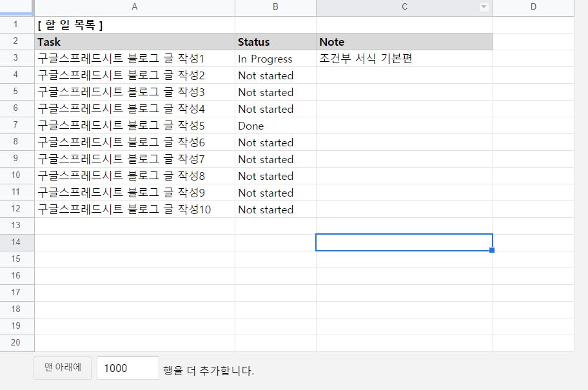Viewport: 588px width, 390px height.
Task: Select column A header
Action: tap(135, 6)
